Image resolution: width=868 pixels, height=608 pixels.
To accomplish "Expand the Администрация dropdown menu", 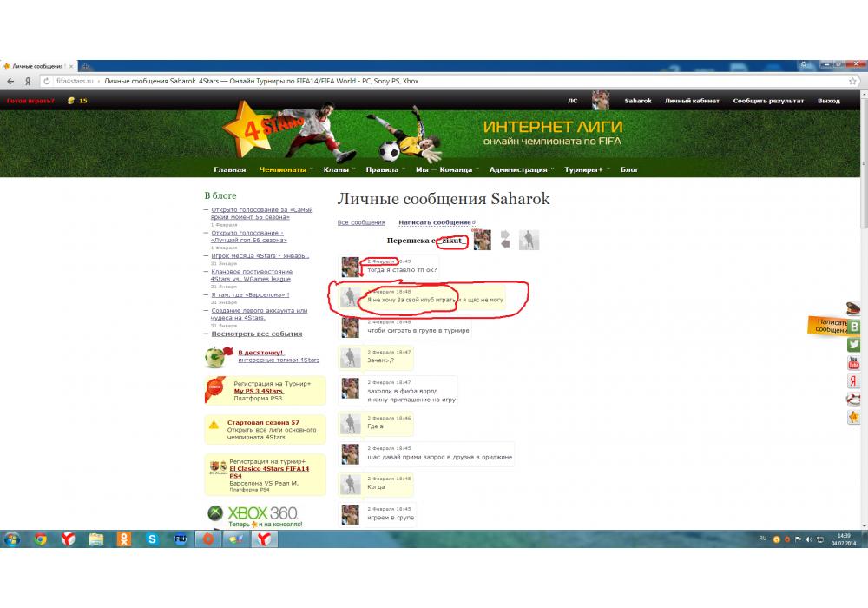I will click(x=523, y=169).
